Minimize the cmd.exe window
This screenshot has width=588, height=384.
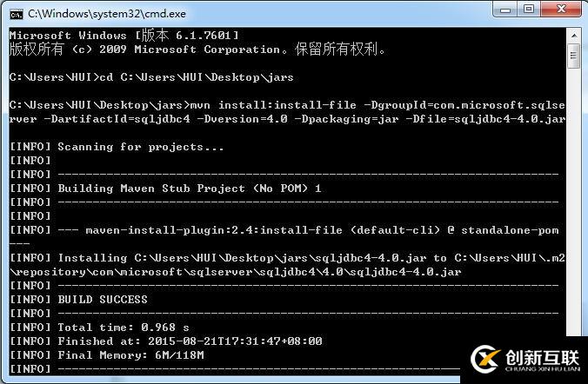504,9
